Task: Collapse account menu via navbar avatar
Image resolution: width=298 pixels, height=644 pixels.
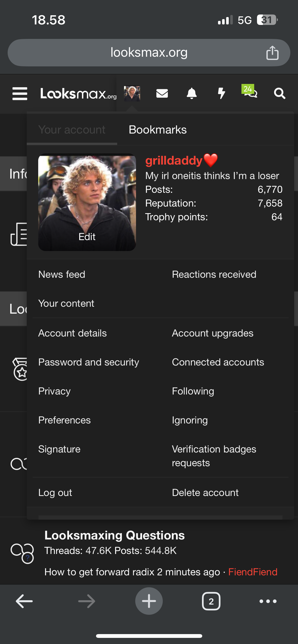Action: 132,94
